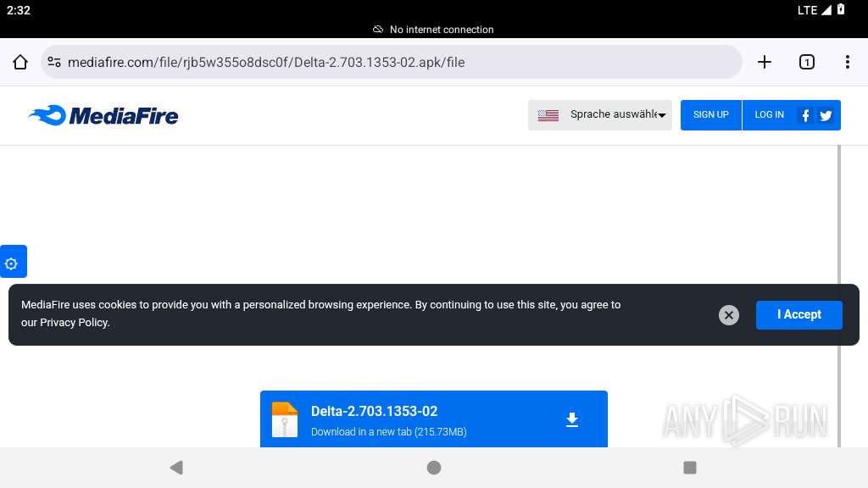Tap the battery status icon

point(841,9)
